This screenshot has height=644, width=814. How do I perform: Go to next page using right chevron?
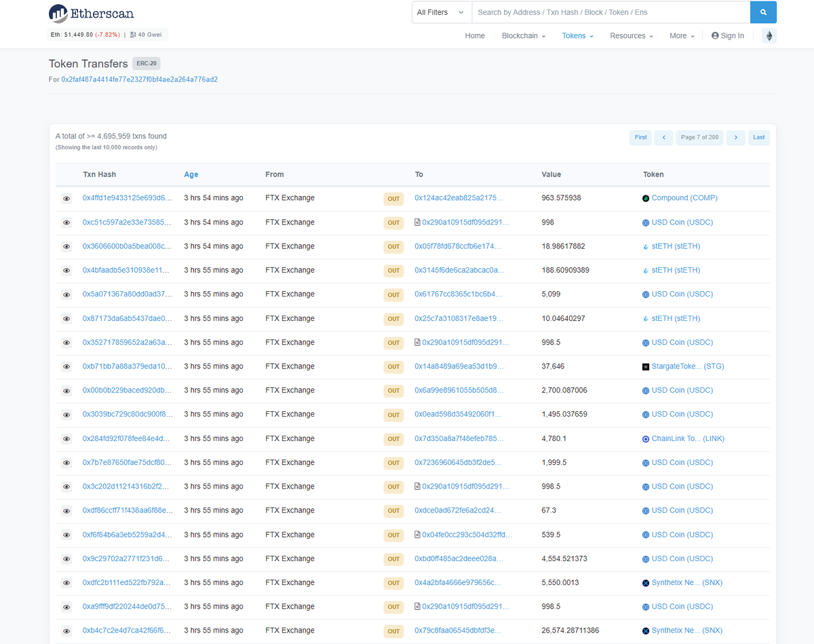[x=736, y=138]
